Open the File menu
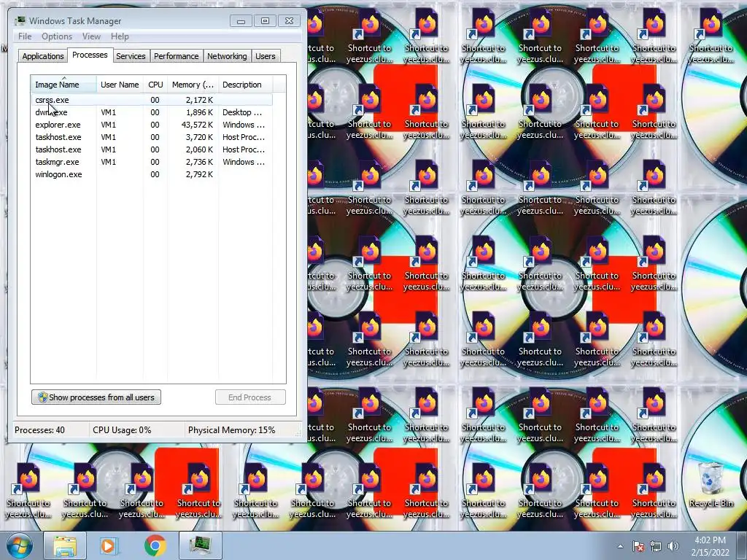Image resolution: width=747 pixels, height=560 pixels. pos(25,36)
